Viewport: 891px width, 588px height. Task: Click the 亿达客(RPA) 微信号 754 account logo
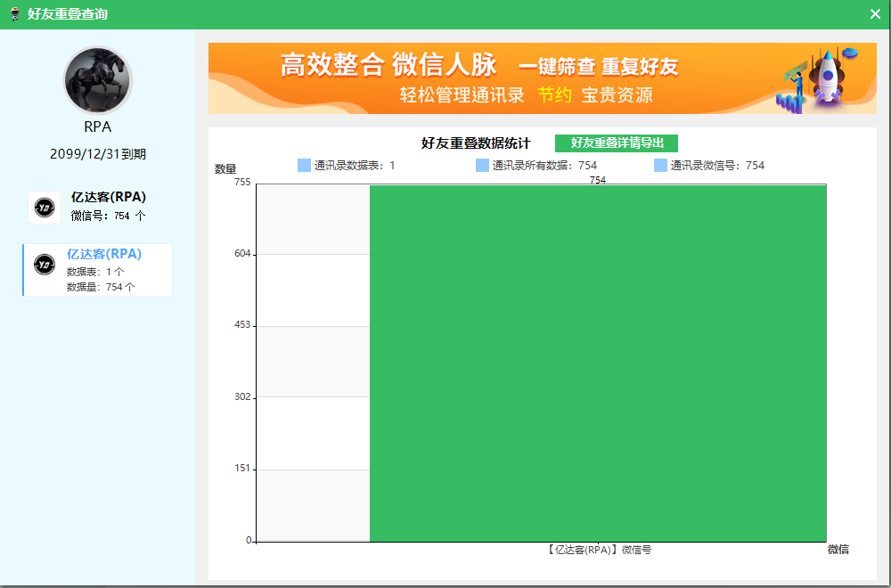[45, 208]
